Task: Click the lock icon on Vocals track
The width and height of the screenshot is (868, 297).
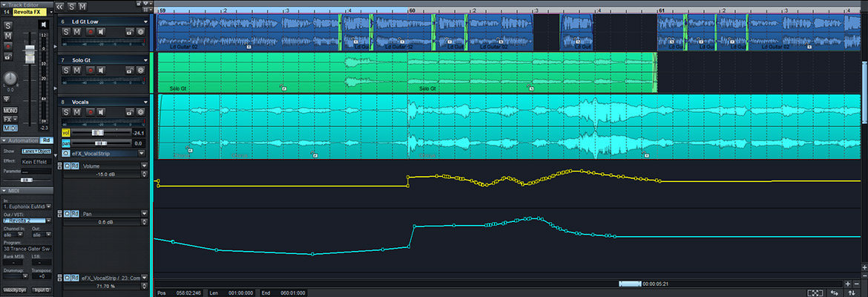Action: click(x=130, y=112)
